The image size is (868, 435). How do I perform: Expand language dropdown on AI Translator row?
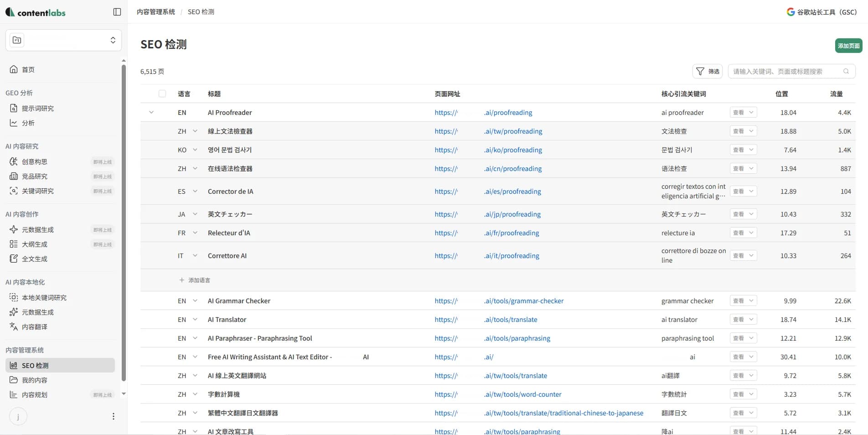click(195, 320)
